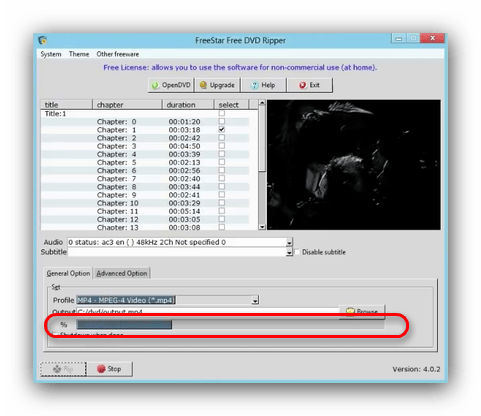Check the Chapter 9 select checkbox
The height and width of the screenshot is (416, 481).
pyautogui.click(x=222, y=195)
